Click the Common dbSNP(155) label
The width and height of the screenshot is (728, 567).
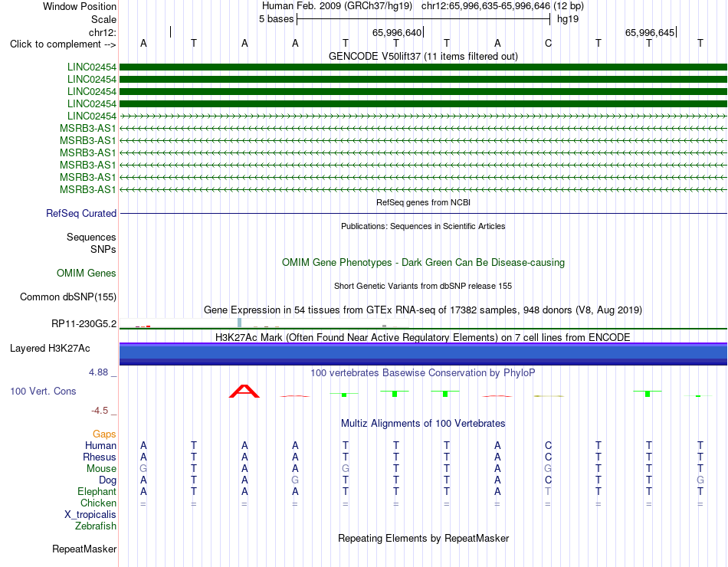67,297
